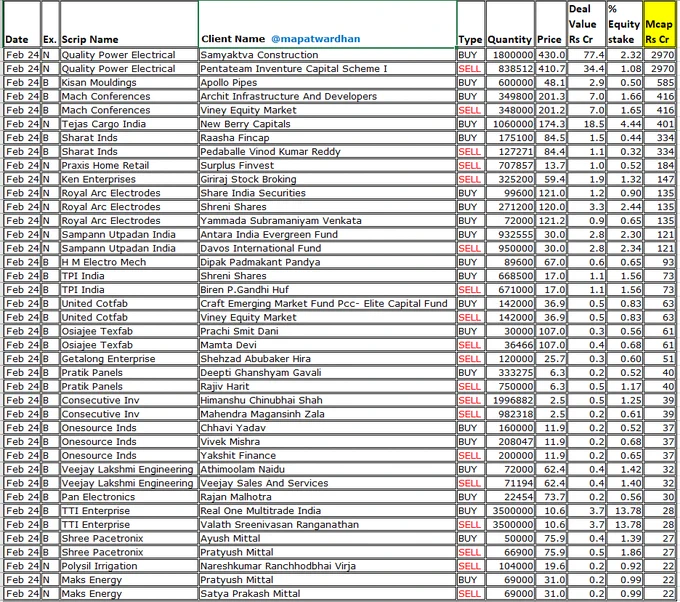
Task: Select the Mamta Devi client cell
Action: (327, 345)
